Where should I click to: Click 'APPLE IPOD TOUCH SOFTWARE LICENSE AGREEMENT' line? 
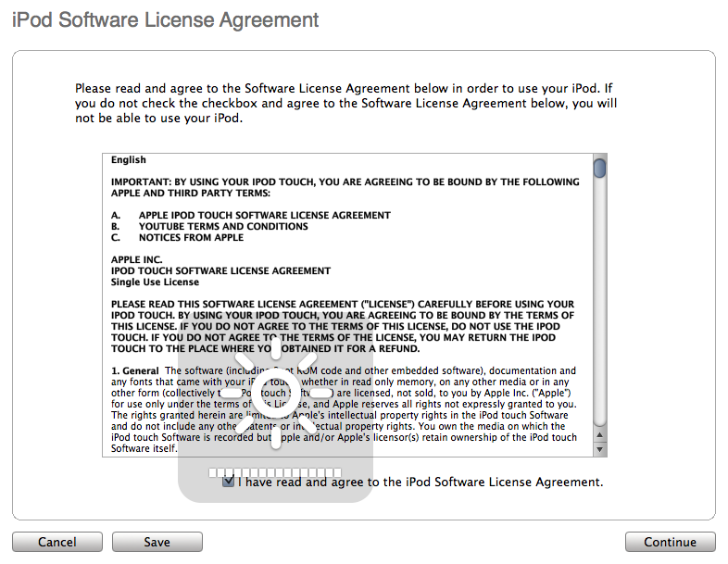point(265,216)
